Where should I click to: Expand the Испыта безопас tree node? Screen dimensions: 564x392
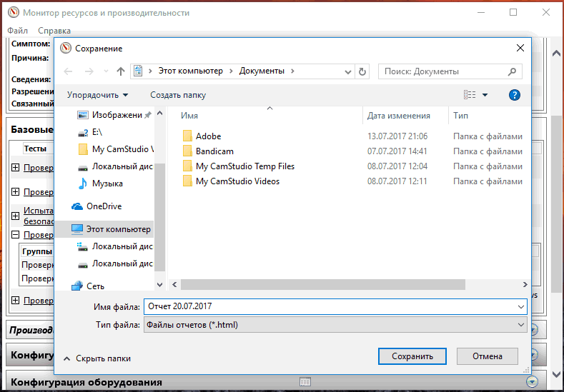(x=16, y=216)
